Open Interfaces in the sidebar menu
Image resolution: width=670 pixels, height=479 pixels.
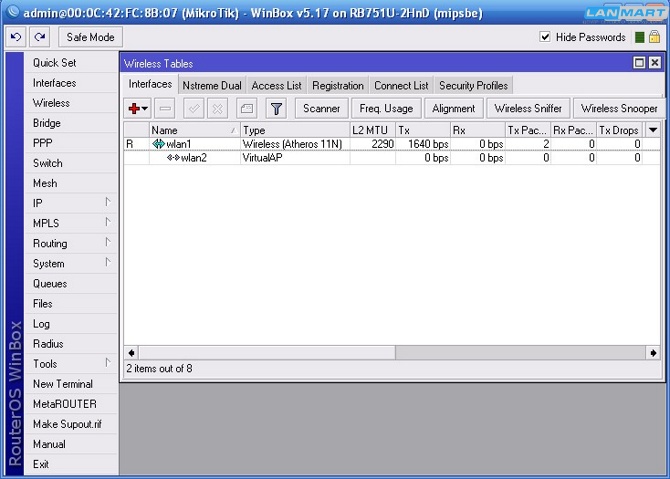tap(71, 83)
